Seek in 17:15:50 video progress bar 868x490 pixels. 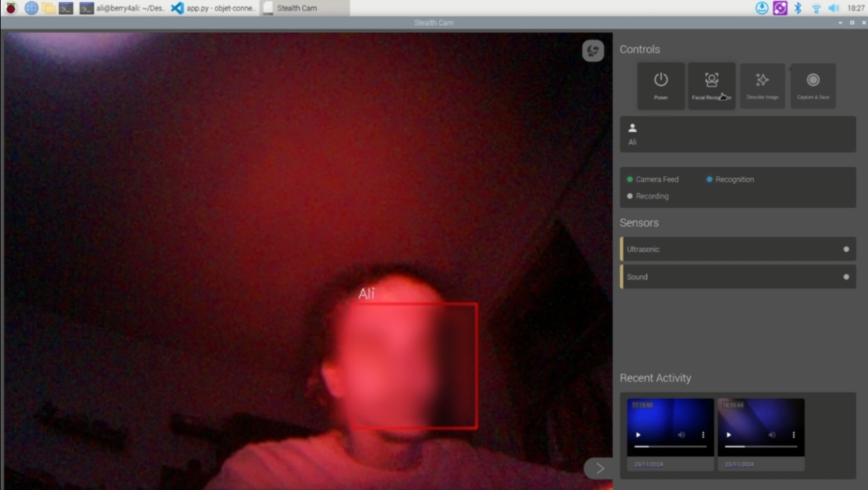pos(671,446)
